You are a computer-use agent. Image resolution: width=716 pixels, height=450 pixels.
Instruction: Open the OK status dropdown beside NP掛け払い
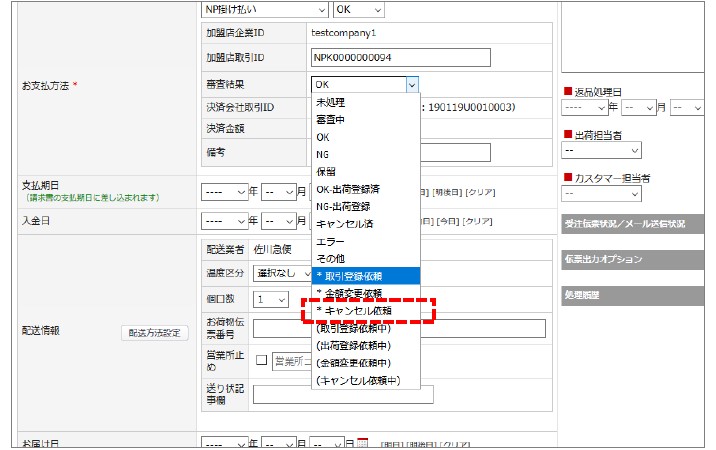point(359,10)
